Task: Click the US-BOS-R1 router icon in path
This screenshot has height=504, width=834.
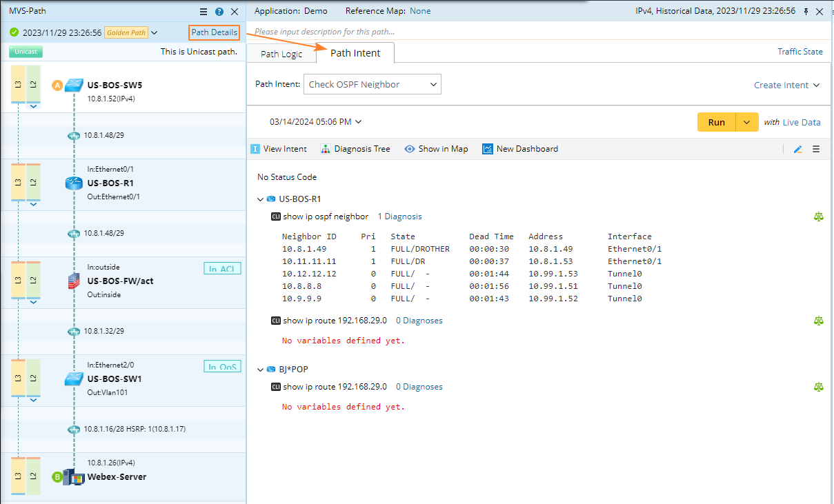Action: pyautogui.click(x=74, y=183)
